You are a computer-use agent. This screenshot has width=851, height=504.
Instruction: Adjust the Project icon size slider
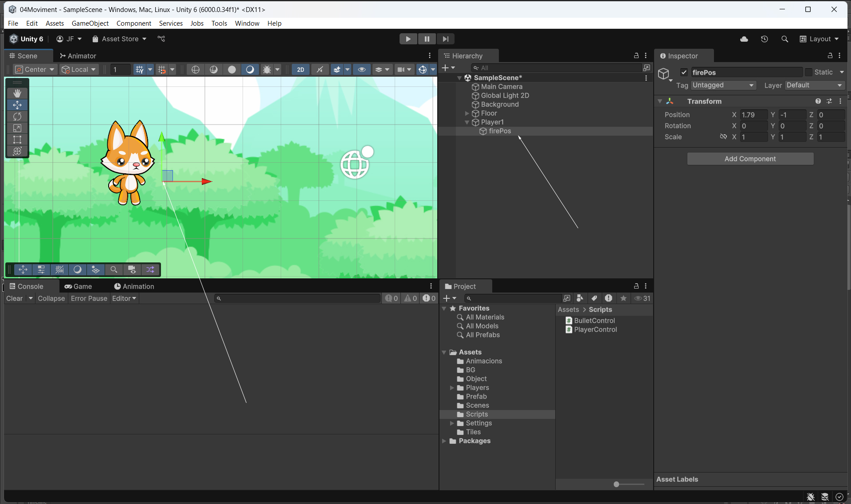coord(616,484)
